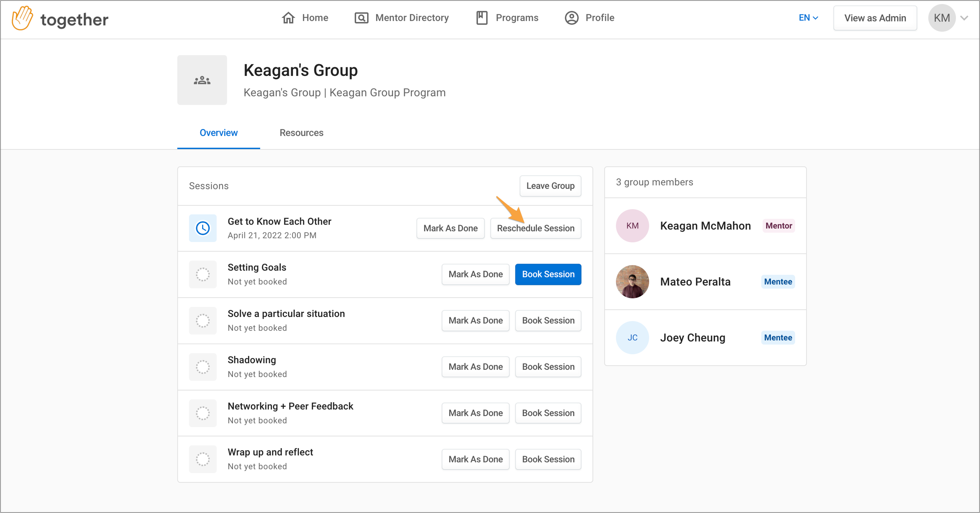Screen dimensions: 980x513
Task: Click the Programs bookmark icon
Action: [x=482, y=18]
